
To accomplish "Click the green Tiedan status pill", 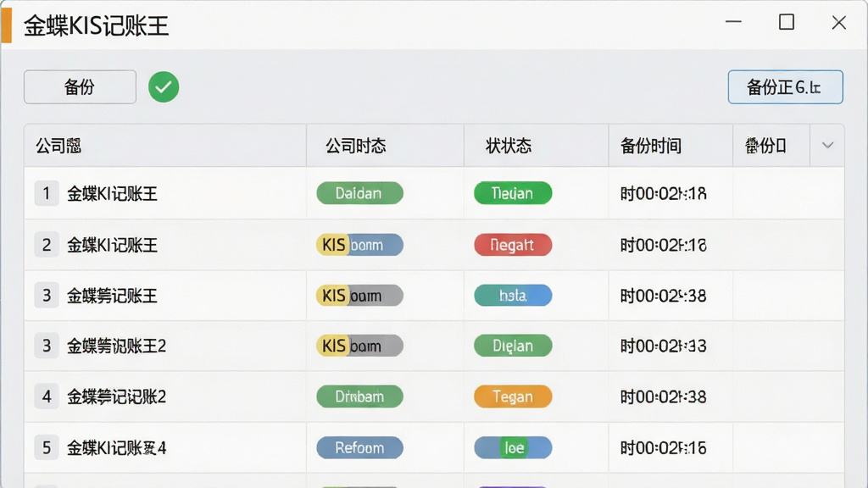I will (513, 193).
